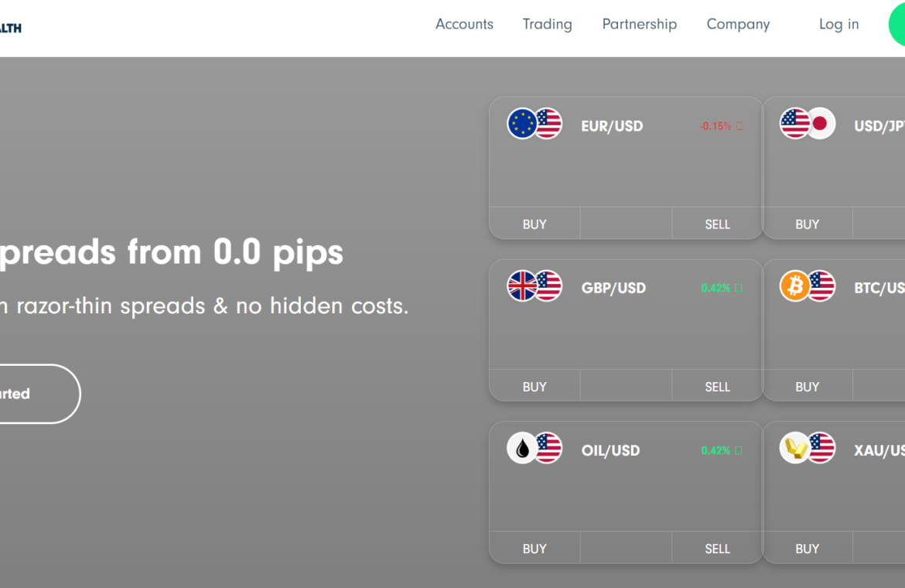Image resolution: width=905 pixels, height=588 pixels.
Task: Click the EUR/USD currency pair flag icon
Action: [x=534, y=124]
